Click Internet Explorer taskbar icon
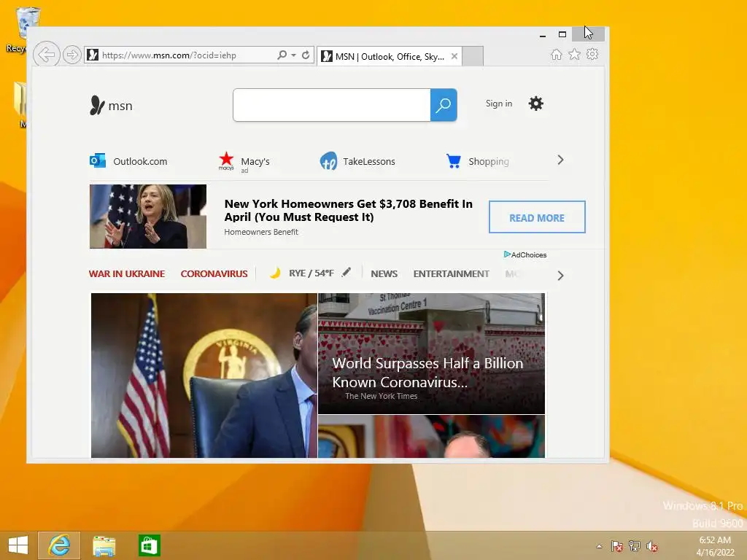 click(59, 545)
